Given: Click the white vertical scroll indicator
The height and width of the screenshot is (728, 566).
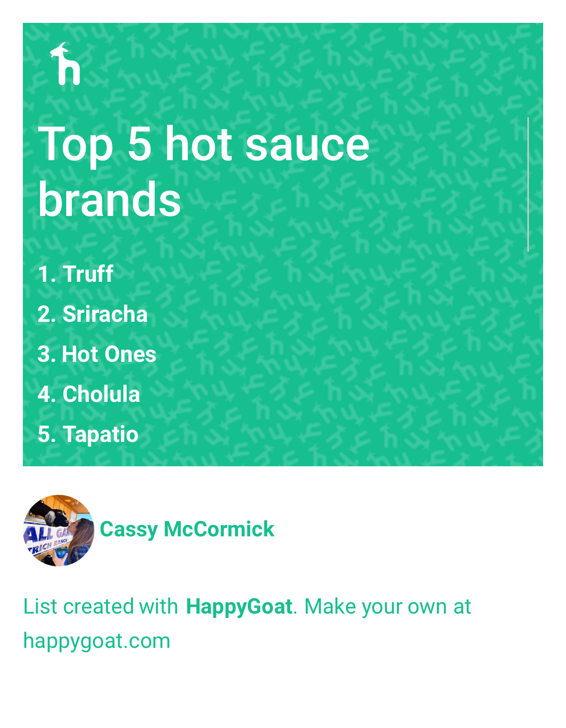Looking at the screenshot, I should 528,184.
